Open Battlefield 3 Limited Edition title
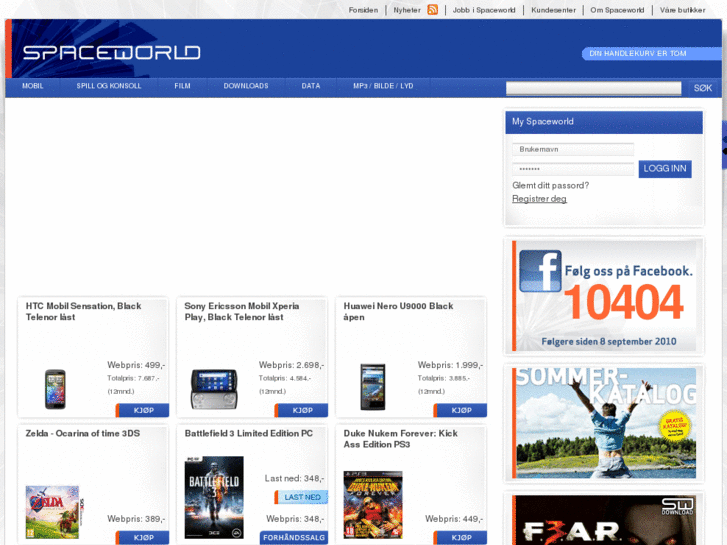Image resolution: width=727 pixels, height=545 pixels. [x=249, y=433]
